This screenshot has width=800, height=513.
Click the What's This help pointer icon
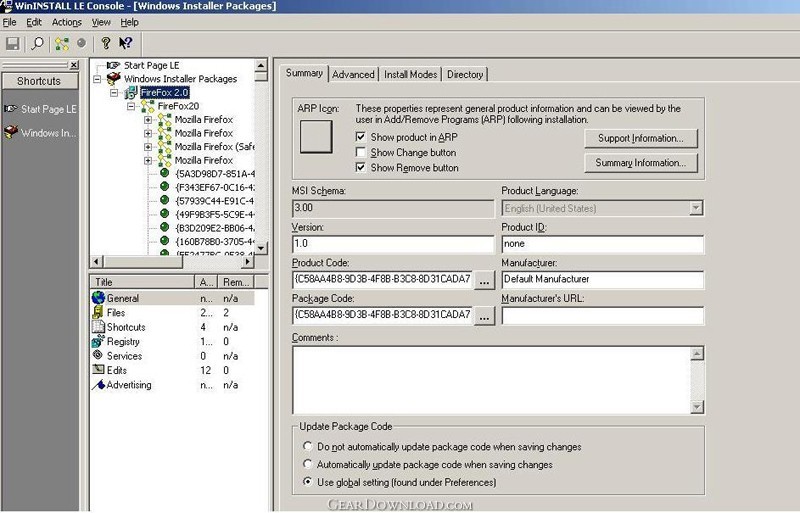(x=125, y=43)
